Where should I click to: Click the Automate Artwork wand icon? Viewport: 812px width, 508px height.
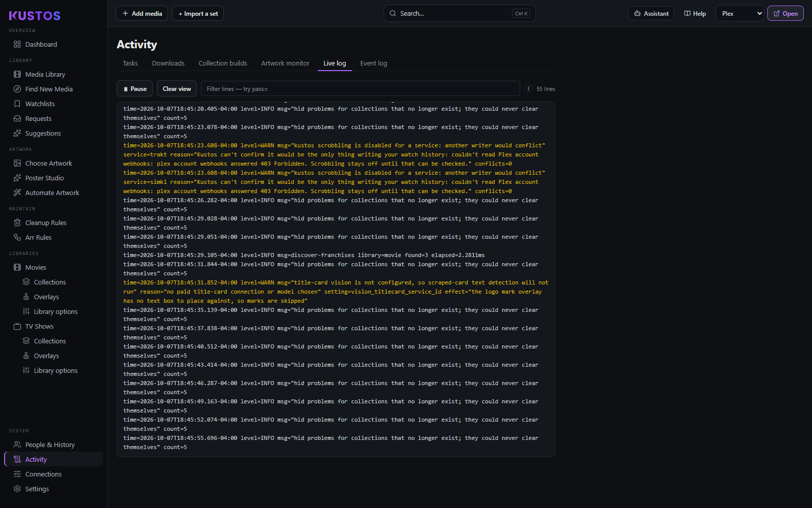[x=17, y=193]
